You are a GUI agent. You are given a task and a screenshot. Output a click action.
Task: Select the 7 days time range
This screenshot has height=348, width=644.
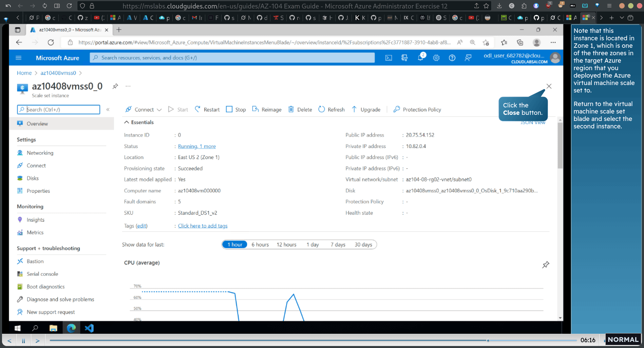coord(338,245)
